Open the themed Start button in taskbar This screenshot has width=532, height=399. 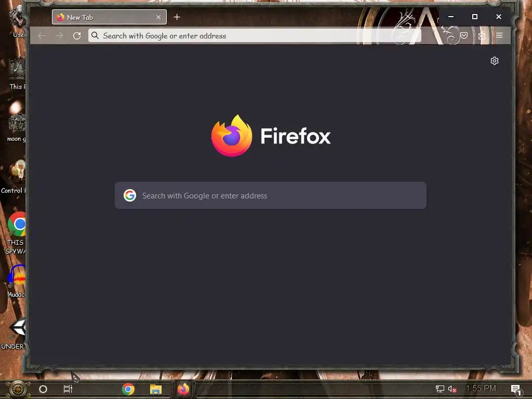point(18,389)
